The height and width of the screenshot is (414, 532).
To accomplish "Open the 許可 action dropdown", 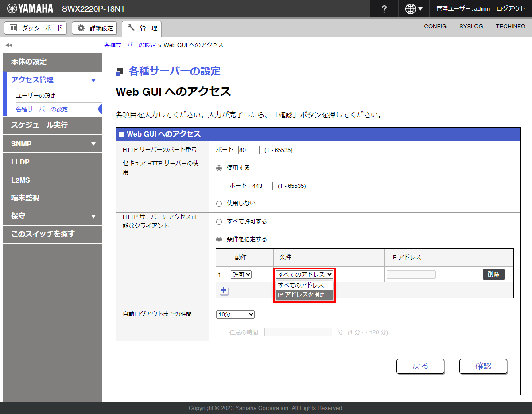I will (241, 275).
